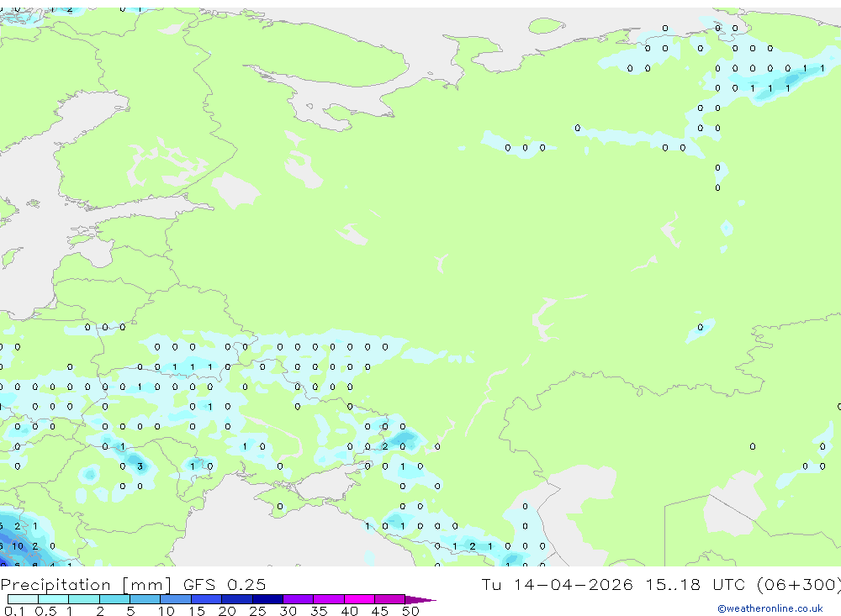The image size is (841, 616).
Task: Click the above-50 mm arrow tip of legend
Action: click(420, 599)
